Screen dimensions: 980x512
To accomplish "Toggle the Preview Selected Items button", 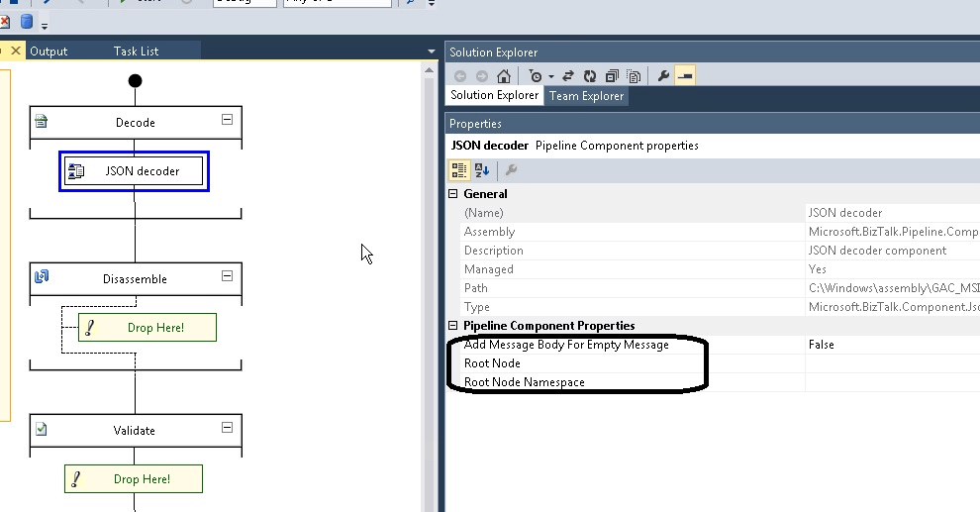I will click(x=684, y=76).
